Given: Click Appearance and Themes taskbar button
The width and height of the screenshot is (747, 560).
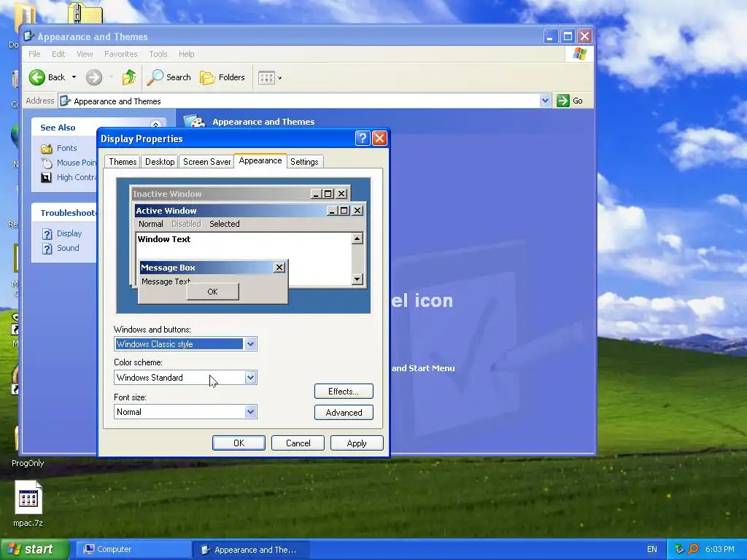Looking at the screenshot, I should [251, 550].
